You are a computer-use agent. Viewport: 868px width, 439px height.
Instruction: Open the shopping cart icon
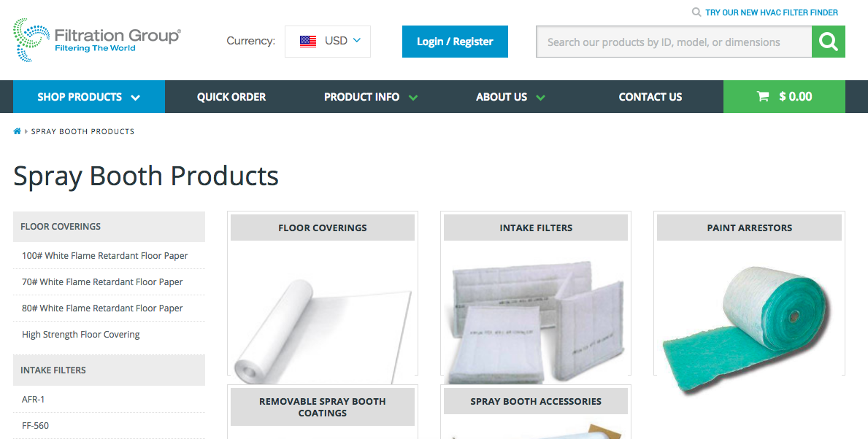(x=763, y=97)
